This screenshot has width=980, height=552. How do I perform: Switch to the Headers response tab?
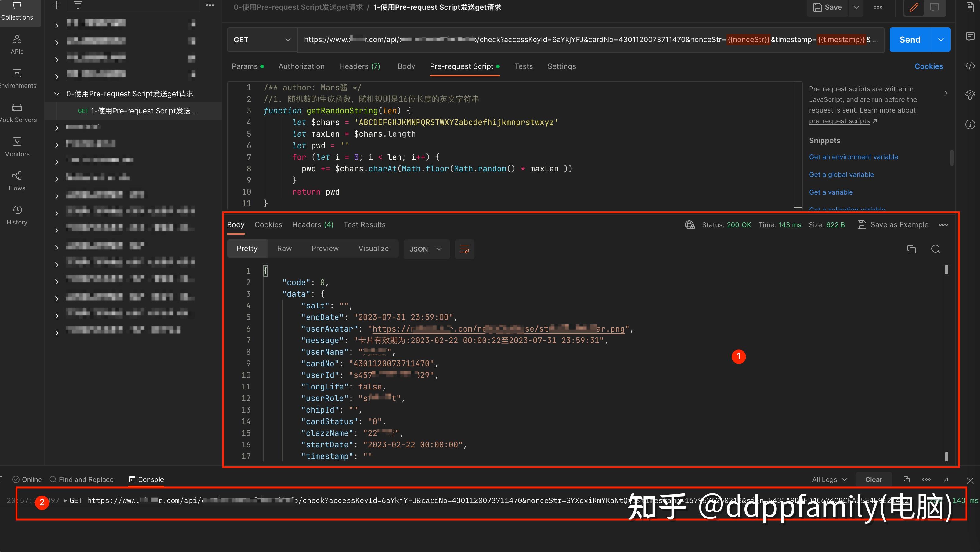(x=312, y=225)
